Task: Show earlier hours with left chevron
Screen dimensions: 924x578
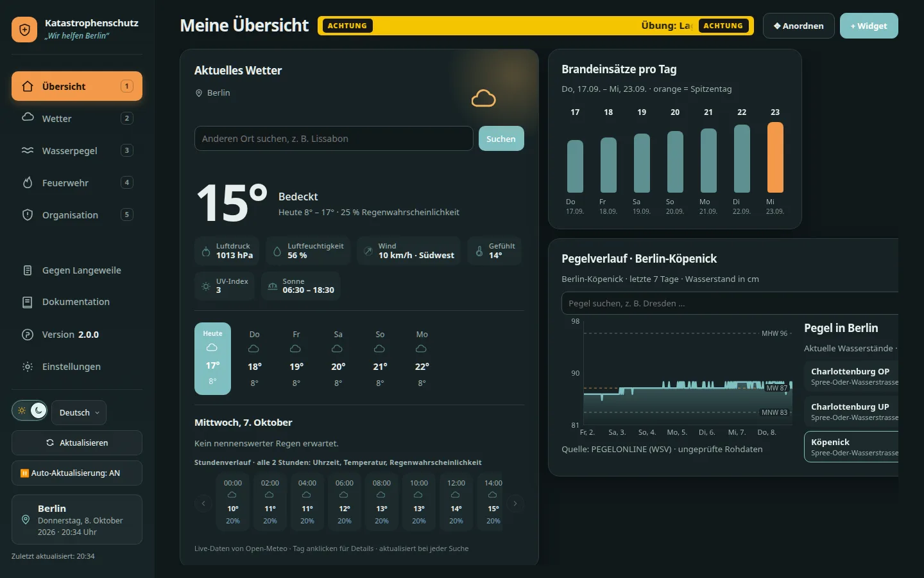Action: (x=203, y=504)
